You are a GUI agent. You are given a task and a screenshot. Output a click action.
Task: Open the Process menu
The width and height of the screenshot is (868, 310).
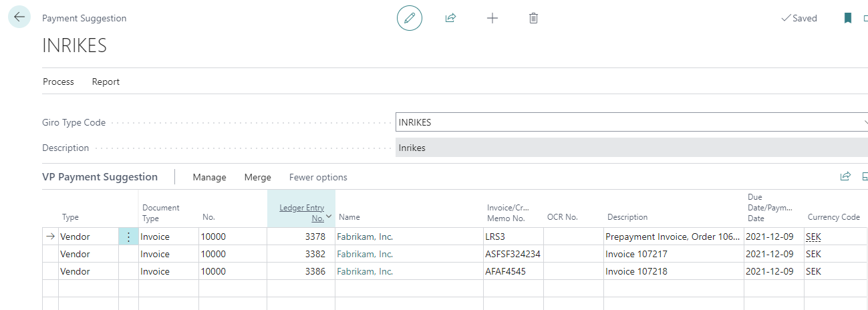pos(58,82)
